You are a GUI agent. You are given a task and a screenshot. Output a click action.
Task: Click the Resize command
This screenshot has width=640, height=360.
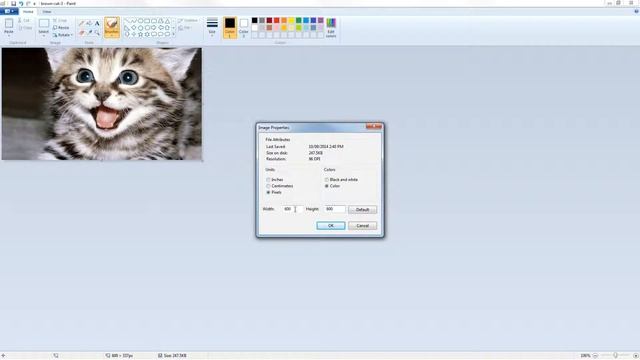pyautogui.click(x=61, y=28)
